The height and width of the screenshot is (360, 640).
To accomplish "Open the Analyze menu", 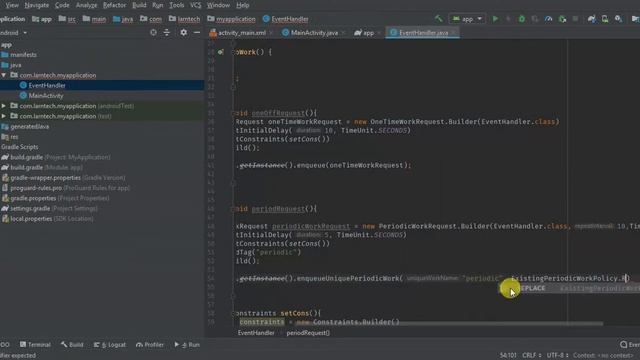I will coord(87,5).
